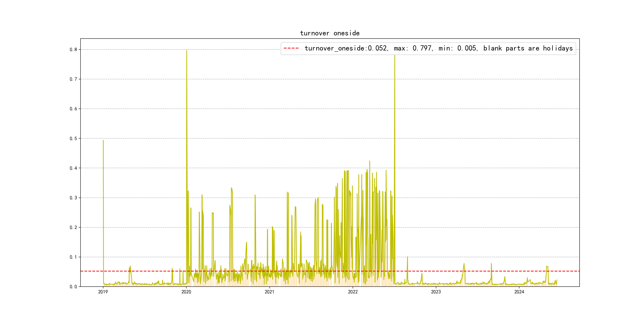Click the 2020 x-axis tick label
Screen dimensions: 644x322
pos(186,292)
